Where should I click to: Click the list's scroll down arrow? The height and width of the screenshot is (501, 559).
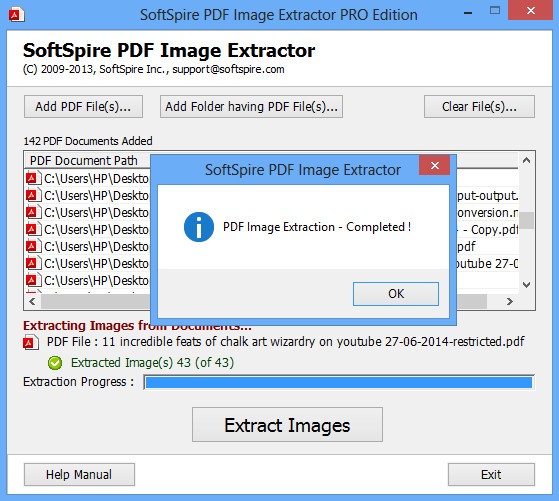click(526, 285)
